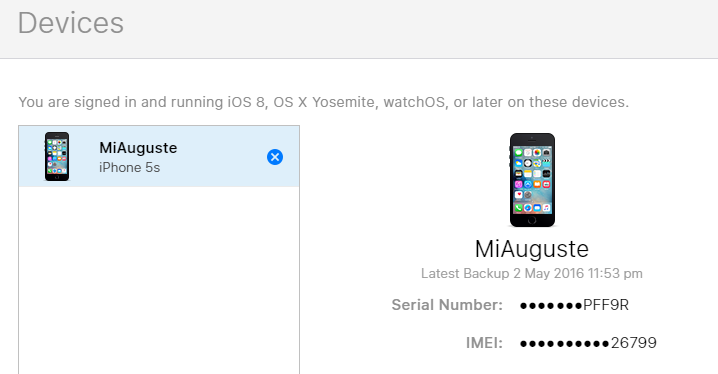Click the iPhone 5s model label in list
Image resolution: width=718 pixels, height=374 pixels.
coord(130,168)
